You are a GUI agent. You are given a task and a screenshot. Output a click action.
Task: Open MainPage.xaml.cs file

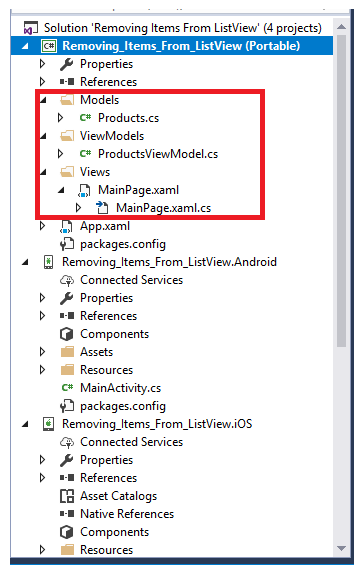point(163,208)
